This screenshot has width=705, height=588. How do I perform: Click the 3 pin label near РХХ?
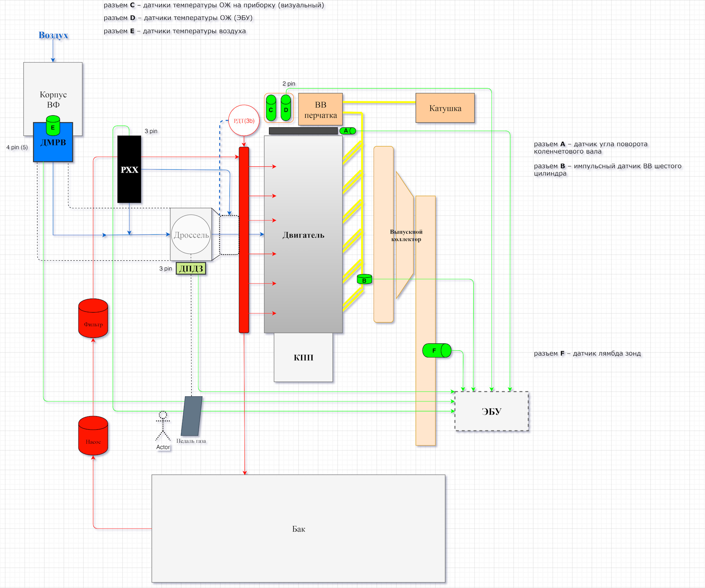tap(151, 131)
